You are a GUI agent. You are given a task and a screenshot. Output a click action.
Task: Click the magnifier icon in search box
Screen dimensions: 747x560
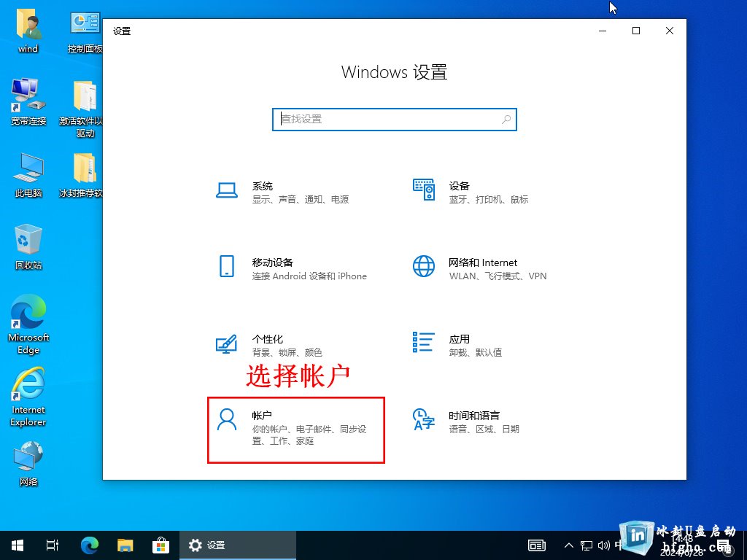(x=506, y=119)
